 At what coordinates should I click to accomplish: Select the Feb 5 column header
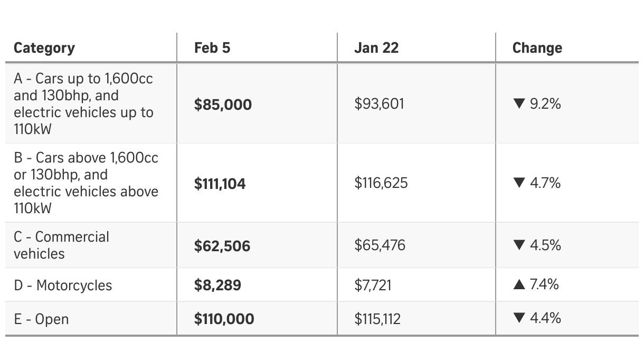point(212,48)
